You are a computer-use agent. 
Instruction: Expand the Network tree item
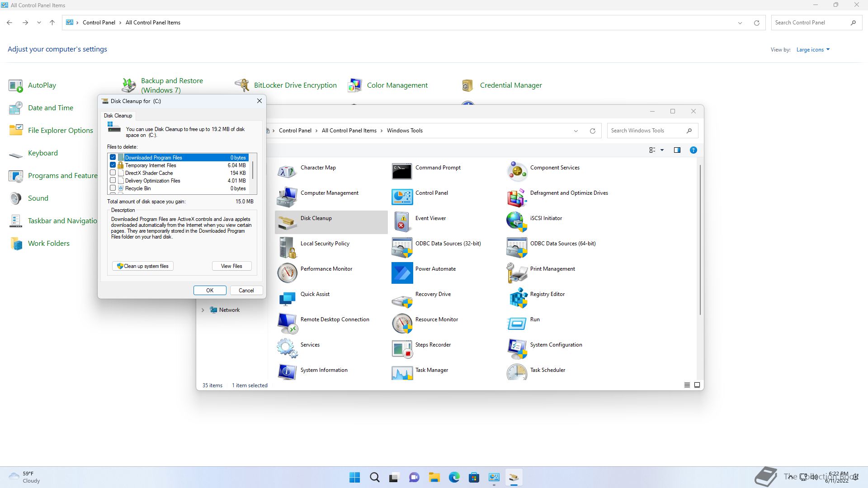(x=203, y=310)
